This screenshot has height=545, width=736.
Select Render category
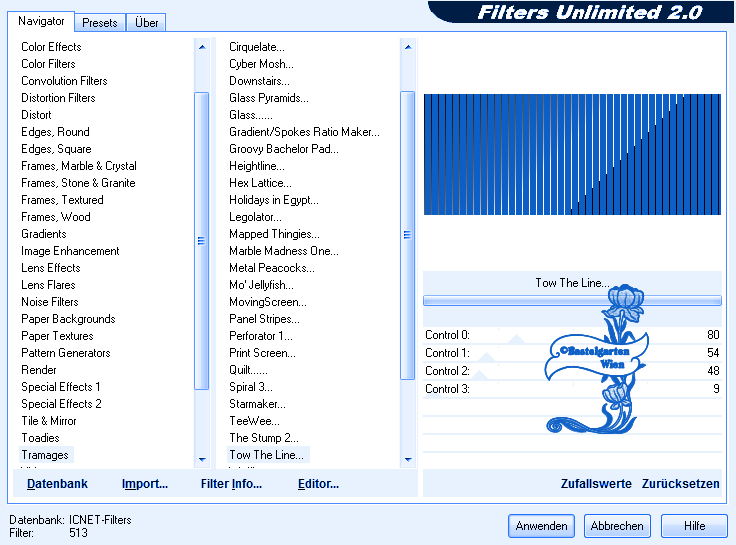tap(38, 370)
